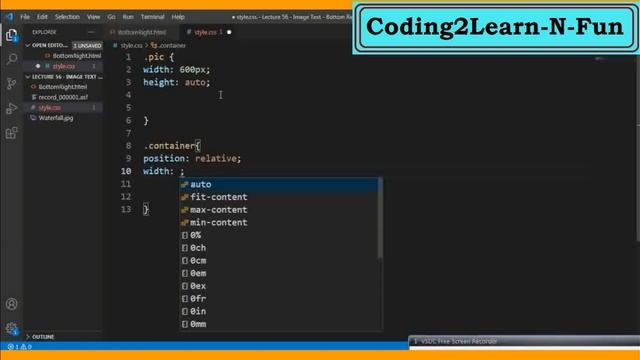Click the VS Code logo icon
640x360 pixels.
tap(9, 17)
